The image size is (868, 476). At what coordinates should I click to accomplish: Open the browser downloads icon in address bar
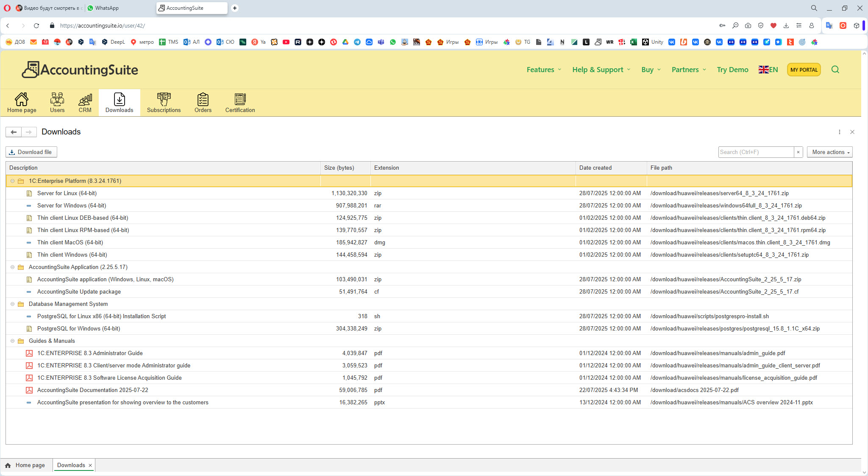pyautogui.click(x=786, y=26)
